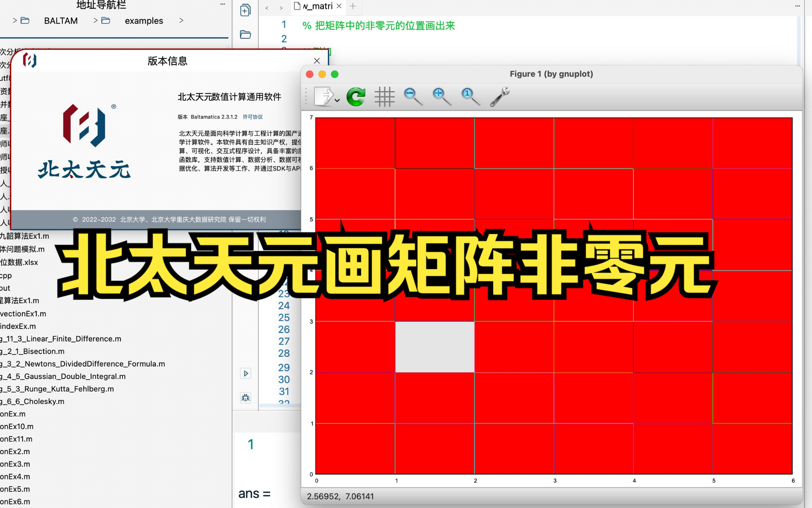Open gnuplot settings wrench icon
The width and height of the screenshot is (812, 508).
tap(499, 97)
